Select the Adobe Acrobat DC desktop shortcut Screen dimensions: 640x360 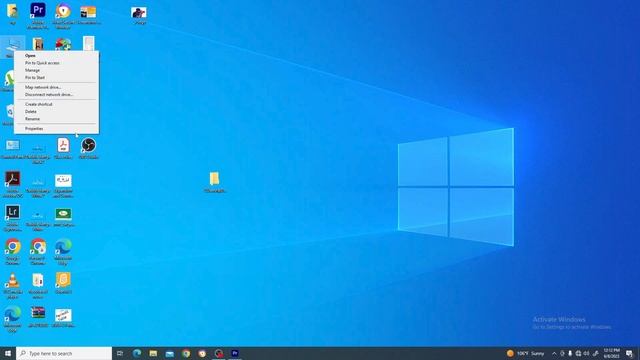click(13, 184)
